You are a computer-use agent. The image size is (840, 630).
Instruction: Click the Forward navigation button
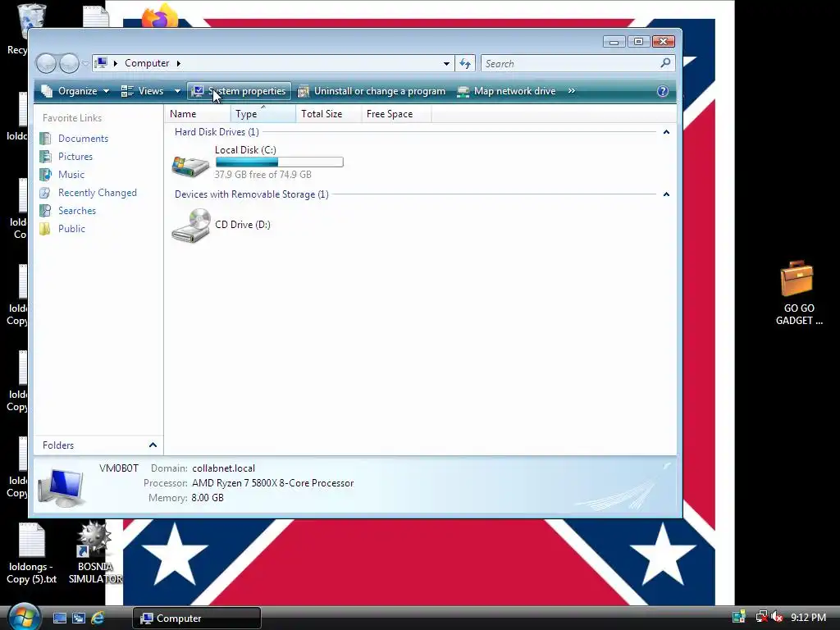click(x=69, y=63)
